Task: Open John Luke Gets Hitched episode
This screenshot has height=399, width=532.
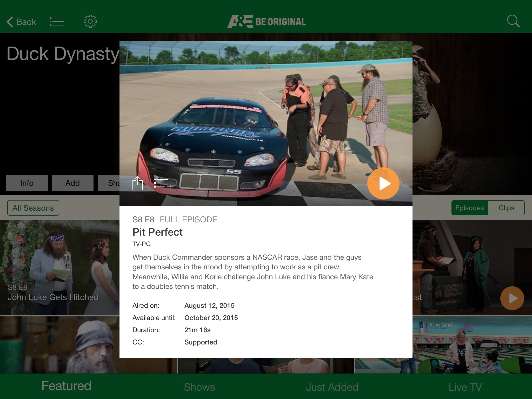Action: [x=60, y=268]
